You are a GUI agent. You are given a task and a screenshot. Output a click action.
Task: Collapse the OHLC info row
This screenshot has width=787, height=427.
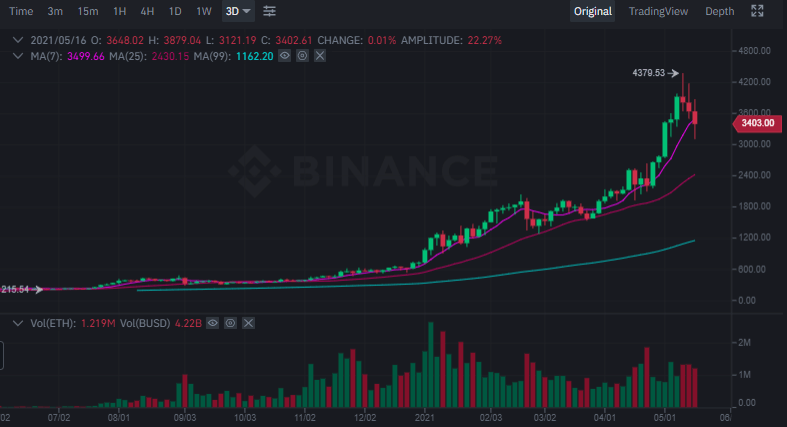pos(17,40)
